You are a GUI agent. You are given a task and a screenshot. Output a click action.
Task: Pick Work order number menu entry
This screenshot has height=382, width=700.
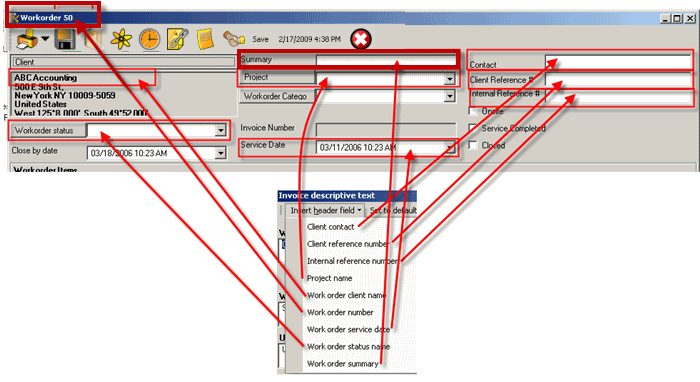tap(340, 312)
